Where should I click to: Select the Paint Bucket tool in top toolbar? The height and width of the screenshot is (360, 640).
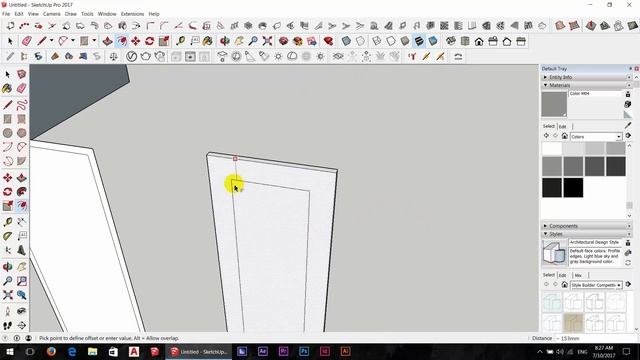(207, 41)
